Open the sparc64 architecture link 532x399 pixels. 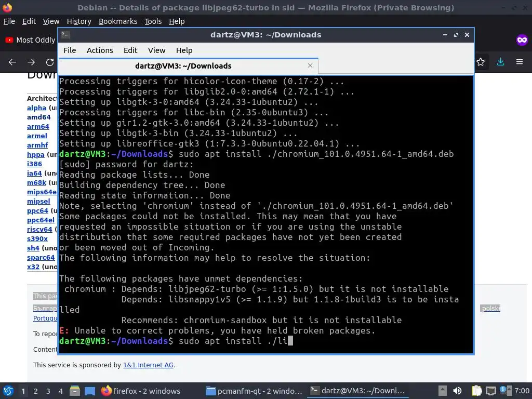(41, 258)
